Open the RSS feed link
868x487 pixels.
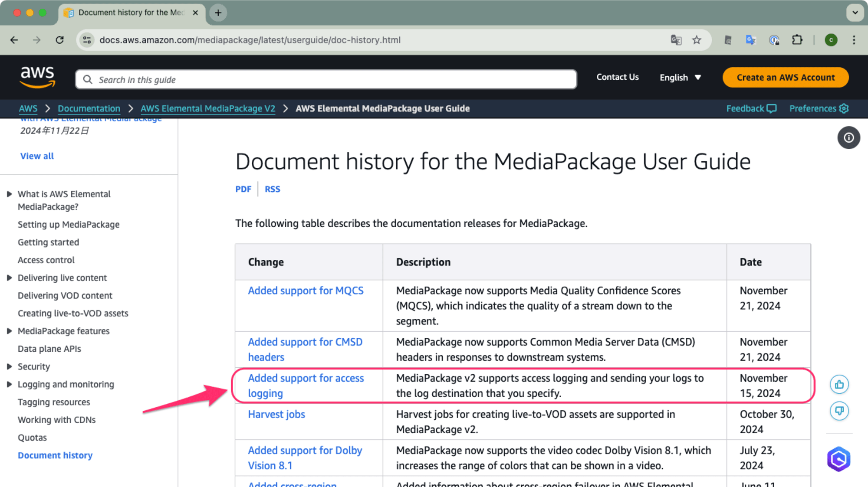[x=273, y=190]
